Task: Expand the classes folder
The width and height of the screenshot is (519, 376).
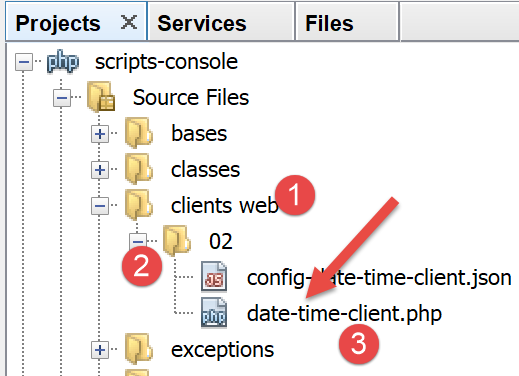Action: [x=100, y=170]
